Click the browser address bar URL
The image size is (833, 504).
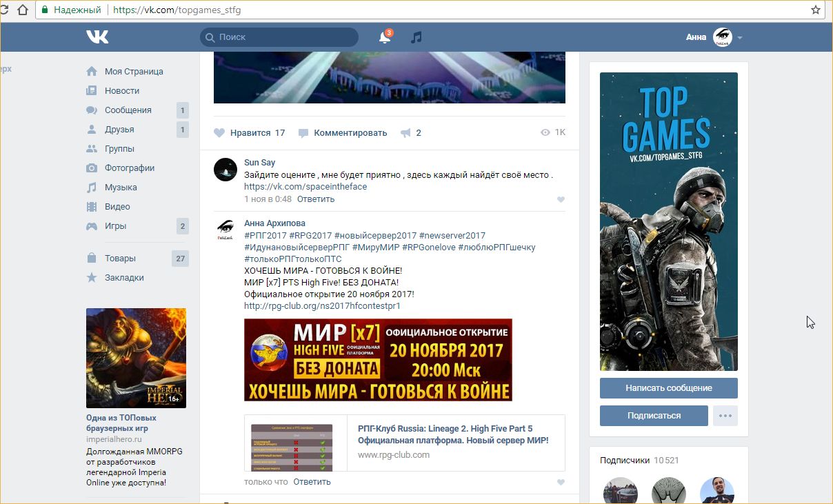pyautogui.click(x=177, y=10)
